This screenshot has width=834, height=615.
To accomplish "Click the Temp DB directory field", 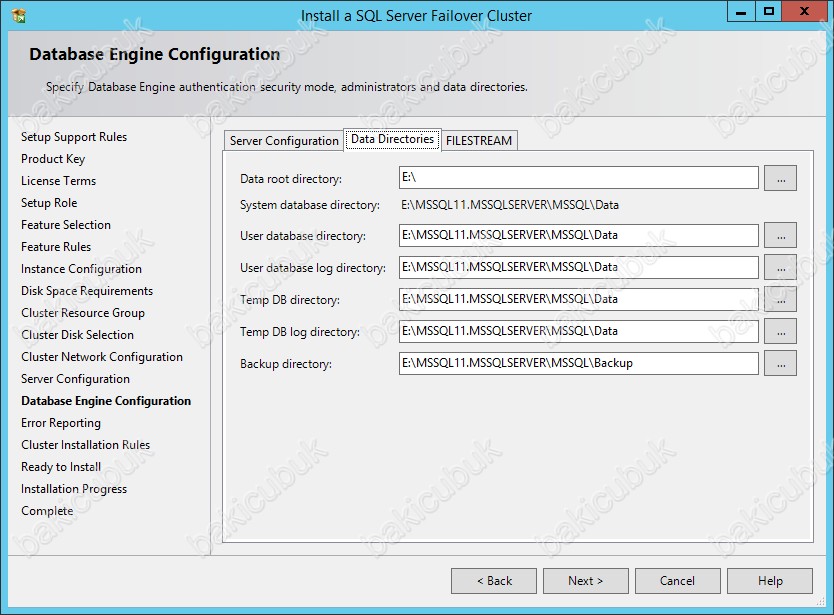I will click(579, 299).
